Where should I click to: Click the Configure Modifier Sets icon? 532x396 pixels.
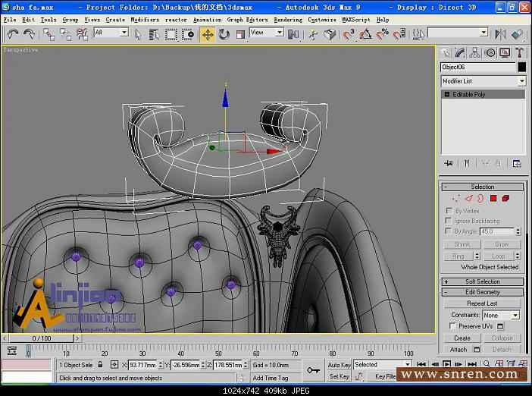(516, 164)
